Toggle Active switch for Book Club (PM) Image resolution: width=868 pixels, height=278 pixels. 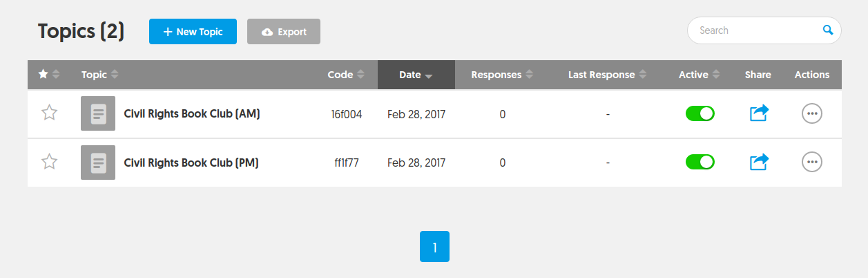(700, 162)
